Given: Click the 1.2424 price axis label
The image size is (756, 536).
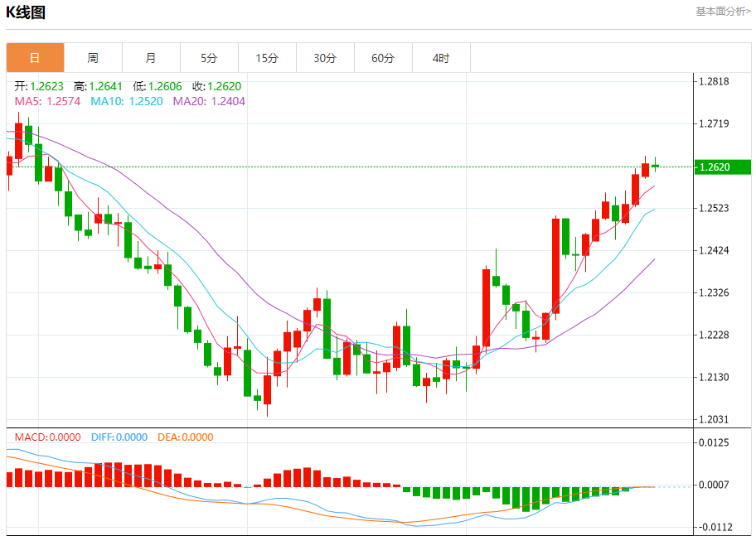Looking at the screenshot, I should 714,250.
